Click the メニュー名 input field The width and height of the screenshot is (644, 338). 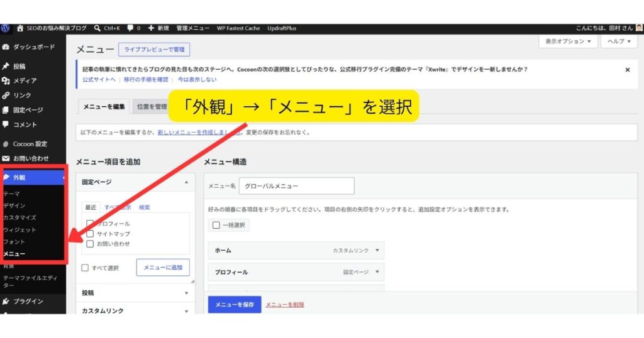297,186
